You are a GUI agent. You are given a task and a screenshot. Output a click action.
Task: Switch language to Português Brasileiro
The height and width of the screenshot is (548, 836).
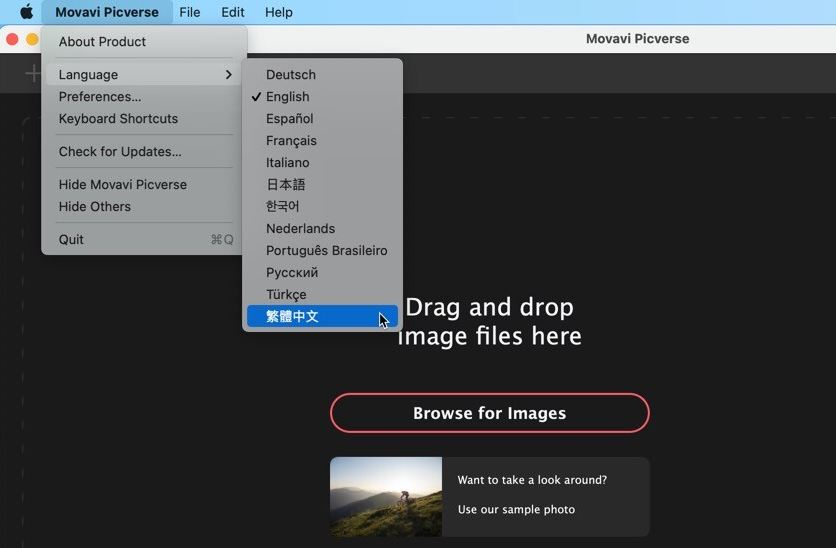click(322, 251)
